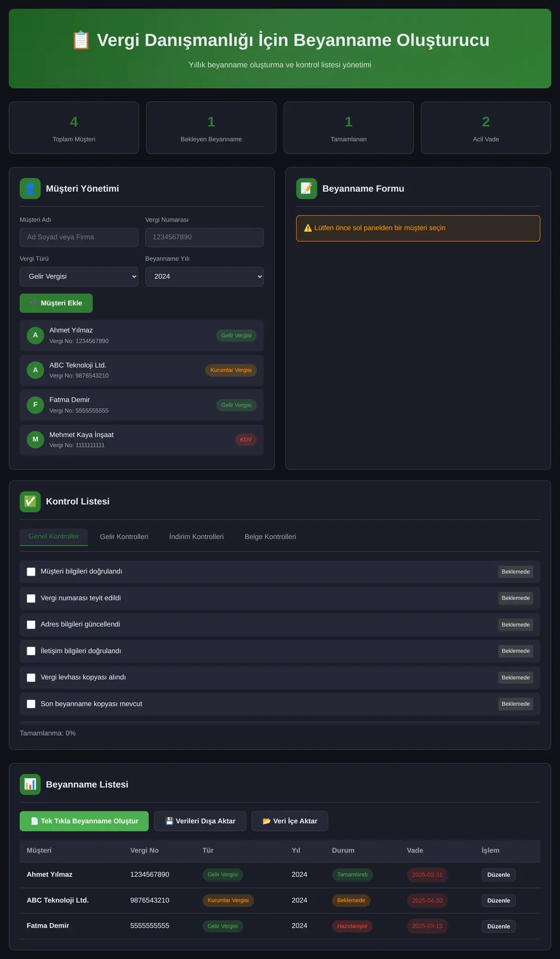Click the Beyanname Formu notepad icon
The height and width of the screenshot is (959, 560).
point(307,189)
